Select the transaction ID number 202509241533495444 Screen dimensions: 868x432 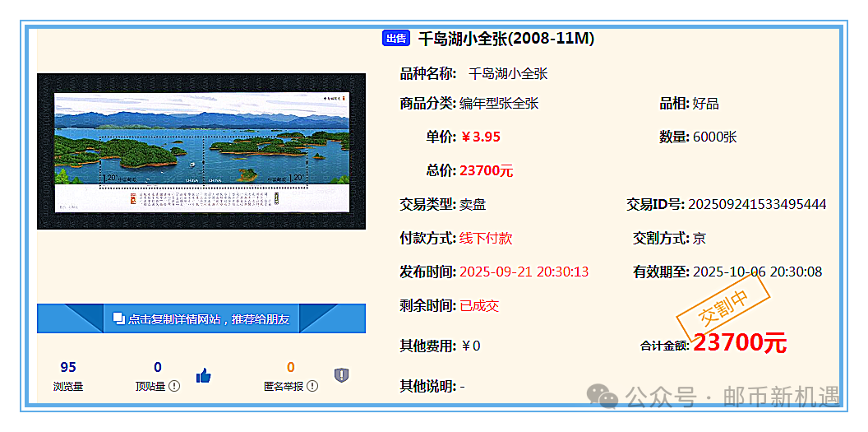pyautogui.click(x=756, y=204)
